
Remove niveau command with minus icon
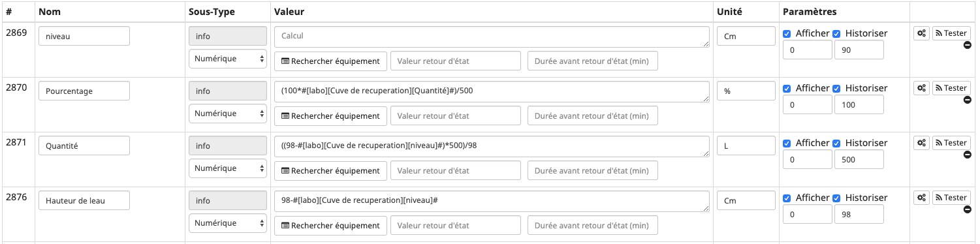[x=968, y=45]
